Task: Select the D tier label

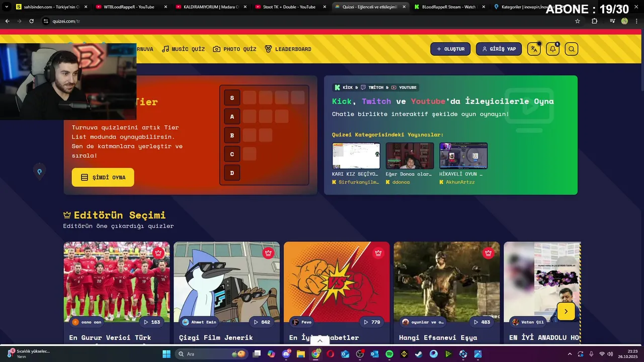Action: point(232,173)
